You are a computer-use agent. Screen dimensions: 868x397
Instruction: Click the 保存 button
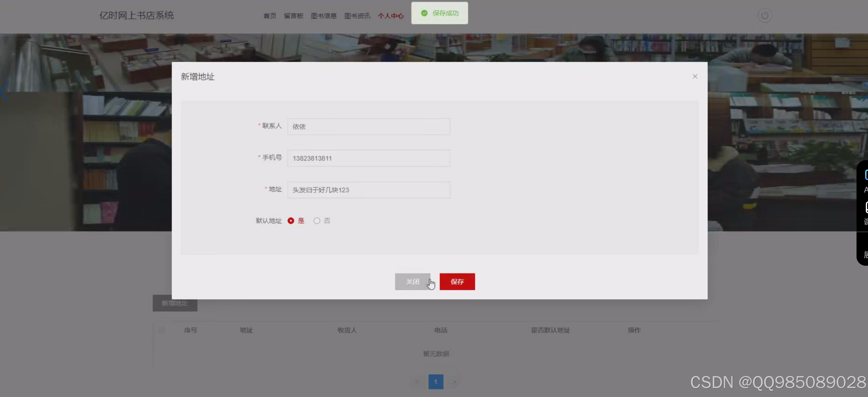[x=457, y=282]
